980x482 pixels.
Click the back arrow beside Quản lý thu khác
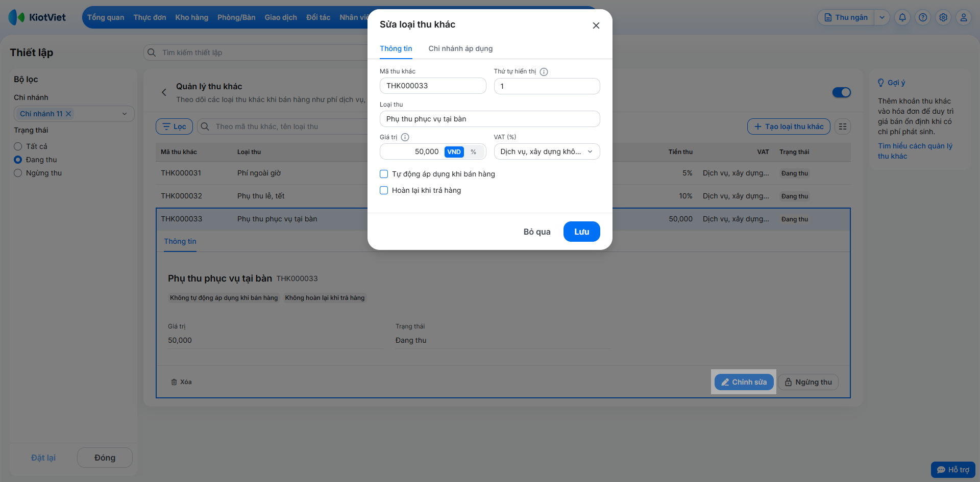(164, 92)
